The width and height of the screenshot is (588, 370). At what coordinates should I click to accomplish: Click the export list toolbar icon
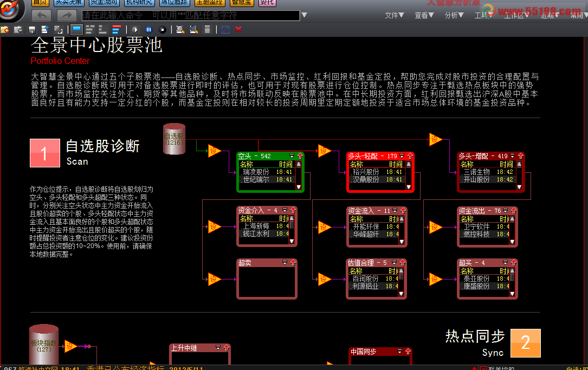[x=45, y=30]
